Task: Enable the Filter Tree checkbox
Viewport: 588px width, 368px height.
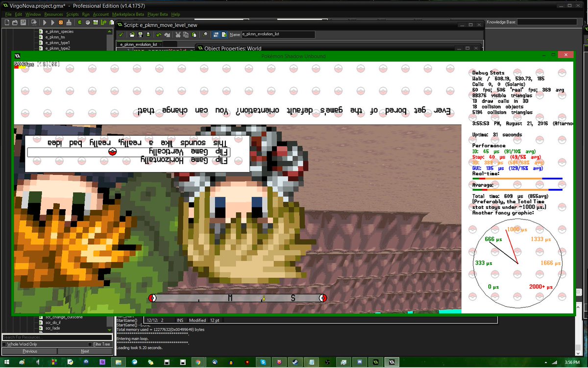Action: coord(90,344)
